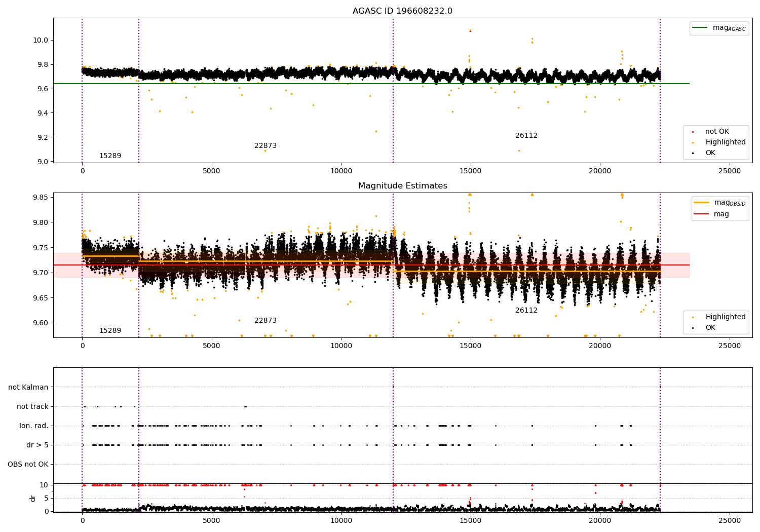
Task: Click the 9.4 y-axis tick label
Action: tap(42, 113)
